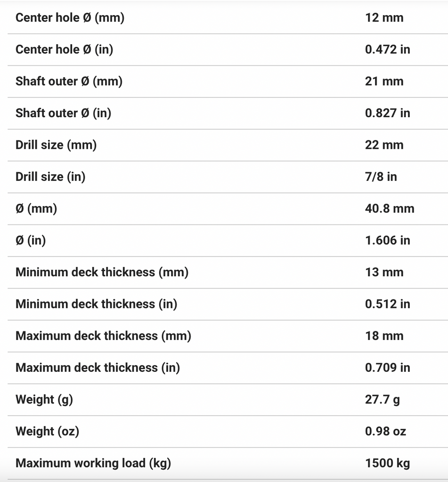The image size is (448, 482).
Task: Click the "7/8 in" drill size value
Action: click(x=381, y=177)
